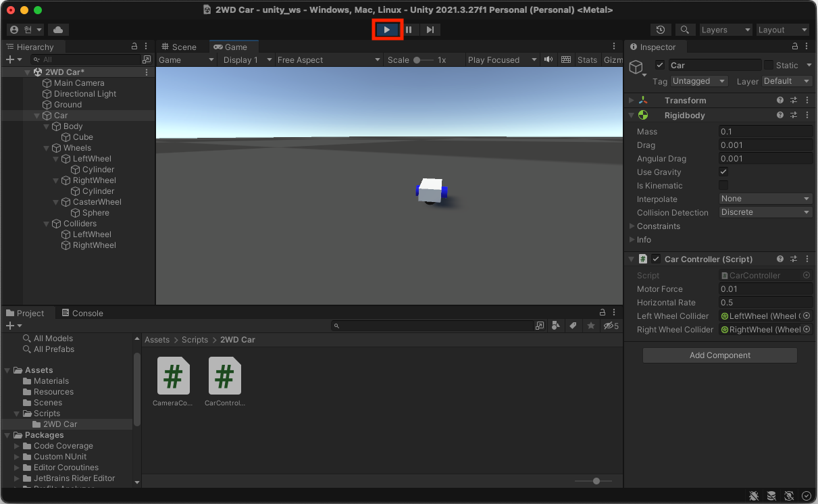The image size is (818, 504).
Task: Enable the Static checkbox
Action: tap(769, 66)
